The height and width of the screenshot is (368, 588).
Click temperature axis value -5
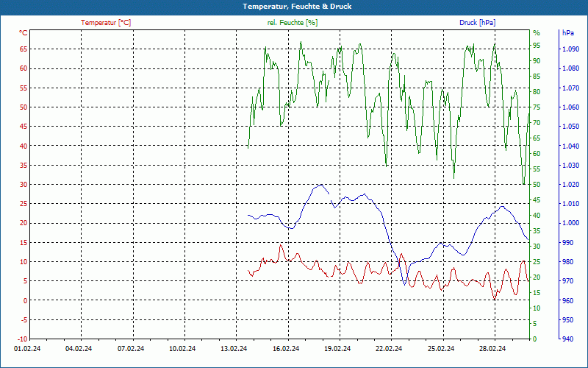point(24,320)
